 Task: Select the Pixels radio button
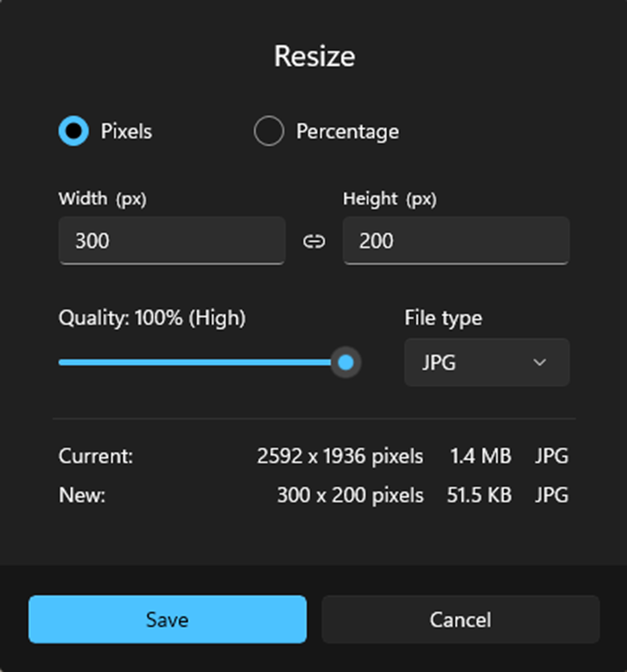(74, 131)
